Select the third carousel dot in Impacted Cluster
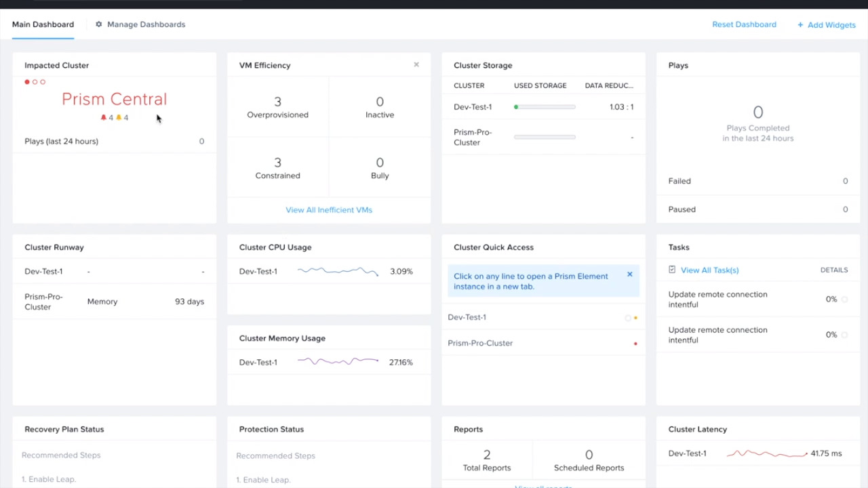Screen dimensions: 868x488 43,82
